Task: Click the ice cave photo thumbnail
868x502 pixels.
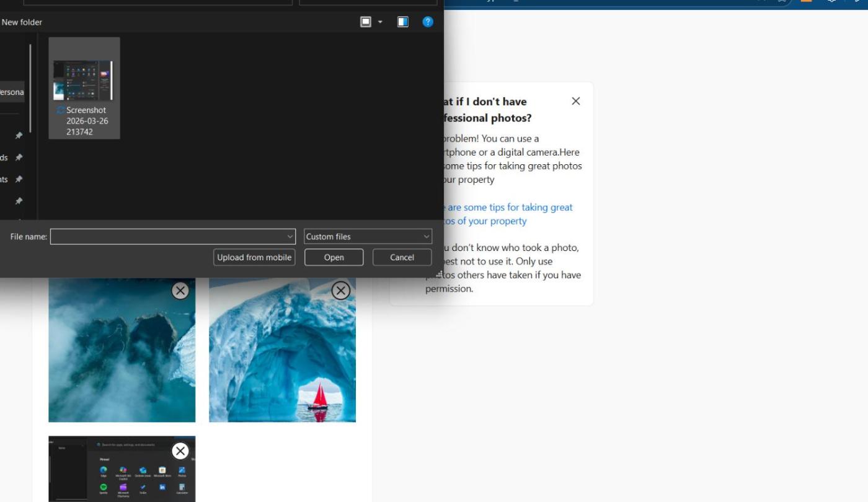Action: pos(282,359)
